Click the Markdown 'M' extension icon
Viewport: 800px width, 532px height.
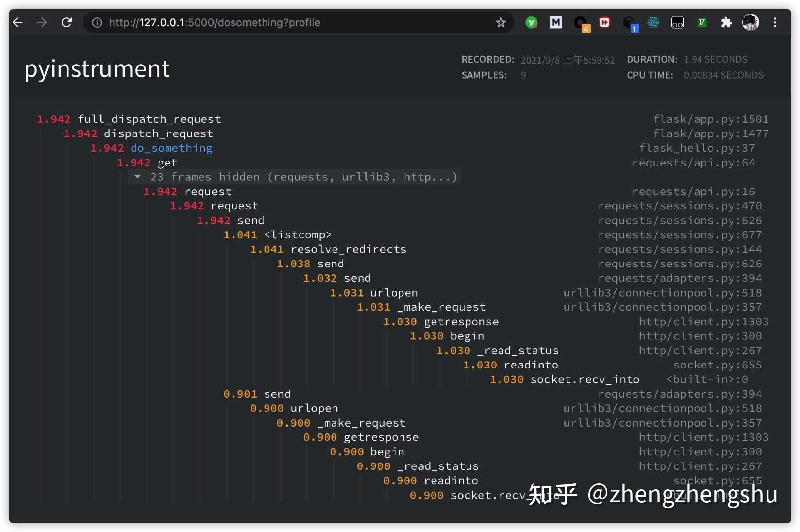point(556,22)
